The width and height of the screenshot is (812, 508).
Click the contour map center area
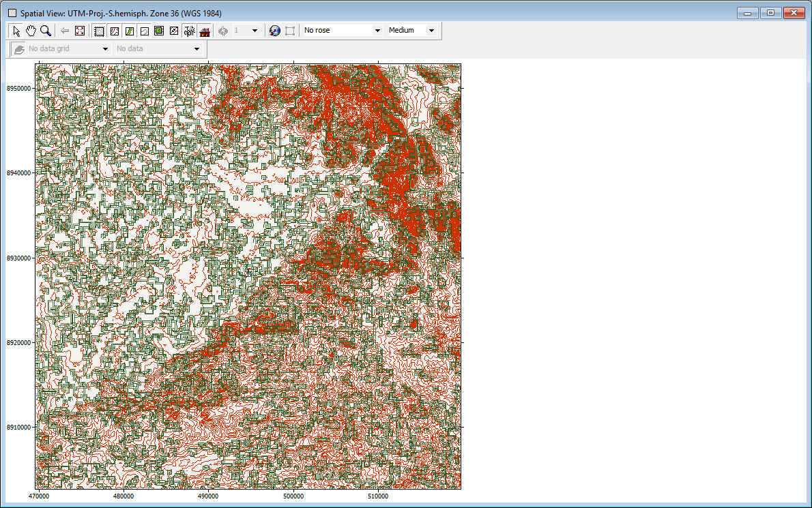tap(248, 277)
